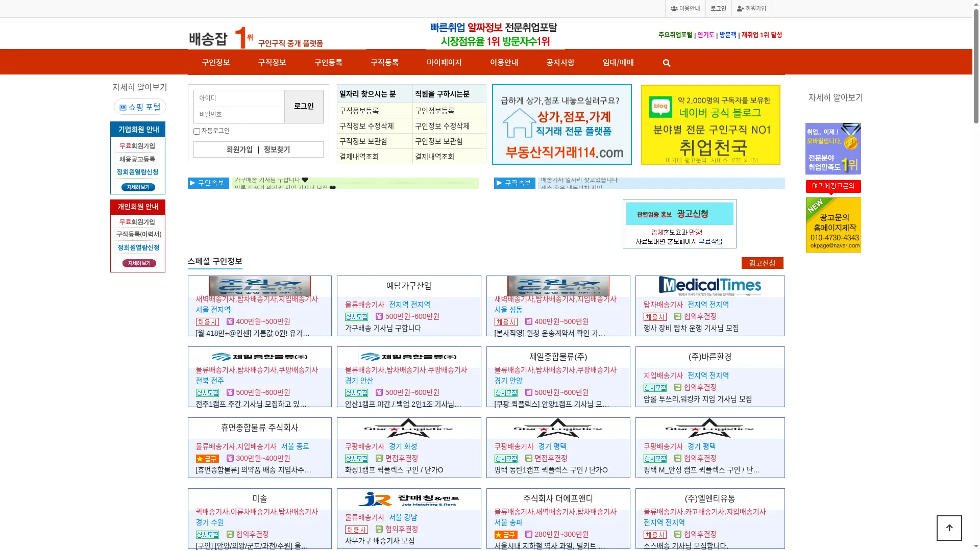Click 자세히 보기 under 개인회원 안내
Image resolution: width=980 pixels, height=551 pixels.
[139, 263]
